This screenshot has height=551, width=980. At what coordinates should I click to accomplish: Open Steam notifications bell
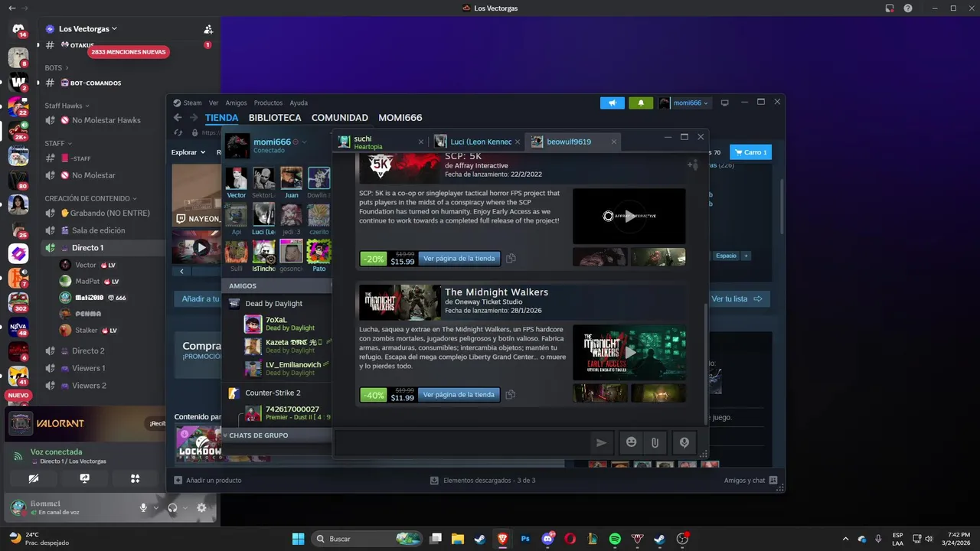click(641, 103)
